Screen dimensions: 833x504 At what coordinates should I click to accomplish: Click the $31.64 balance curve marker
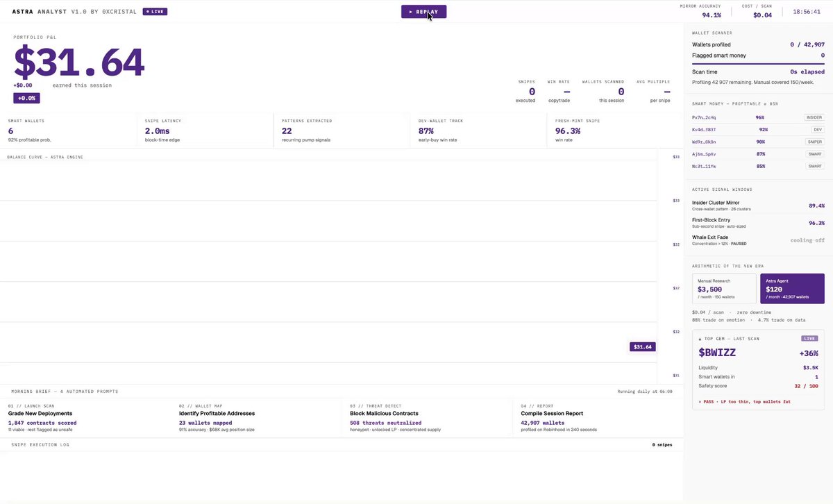(642, 346)
